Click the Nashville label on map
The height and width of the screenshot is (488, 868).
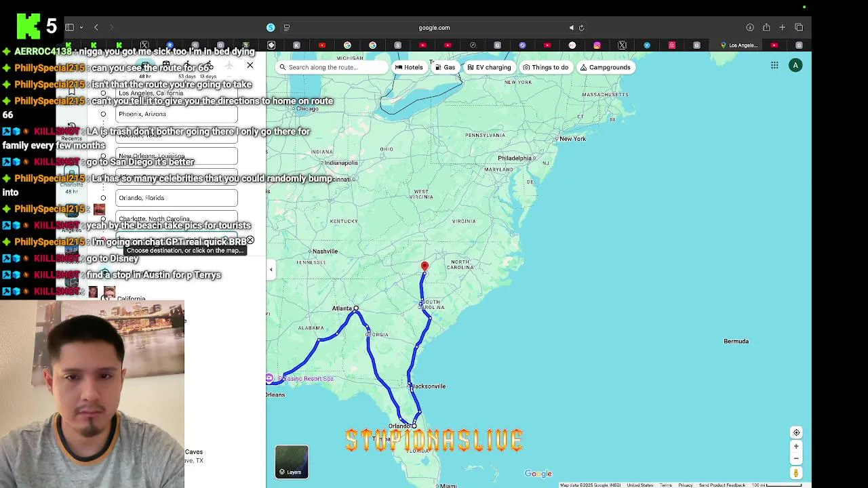[x=325, y=251]
